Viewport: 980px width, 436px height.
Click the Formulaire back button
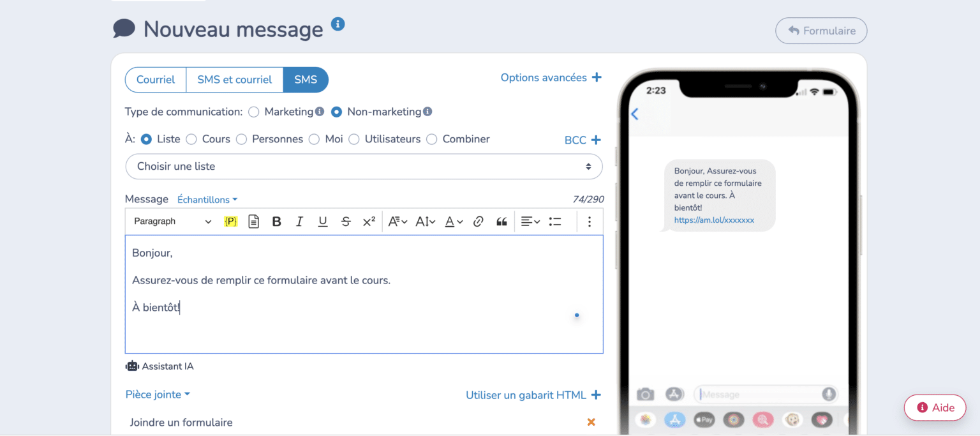pos(821,31)
